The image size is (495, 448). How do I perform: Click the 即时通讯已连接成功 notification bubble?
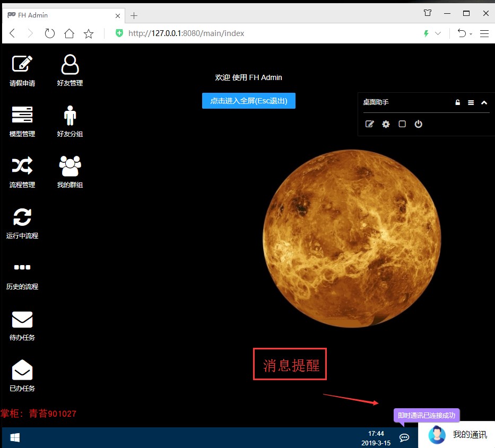click(x=427, y=415)
